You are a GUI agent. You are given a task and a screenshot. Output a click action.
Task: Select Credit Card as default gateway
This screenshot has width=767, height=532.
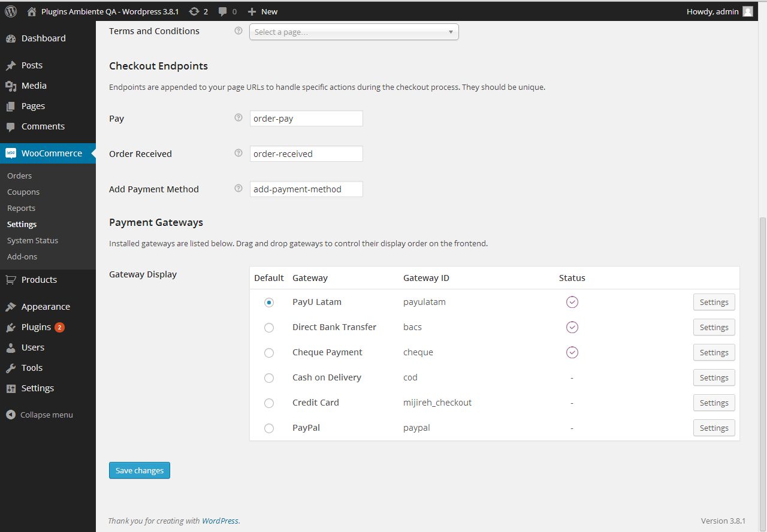coord(269,403)
